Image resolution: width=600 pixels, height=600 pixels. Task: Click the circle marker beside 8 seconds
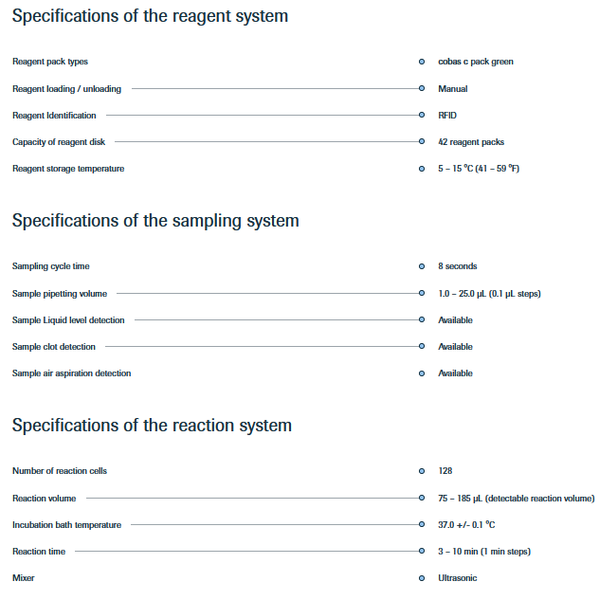point(421,266)
